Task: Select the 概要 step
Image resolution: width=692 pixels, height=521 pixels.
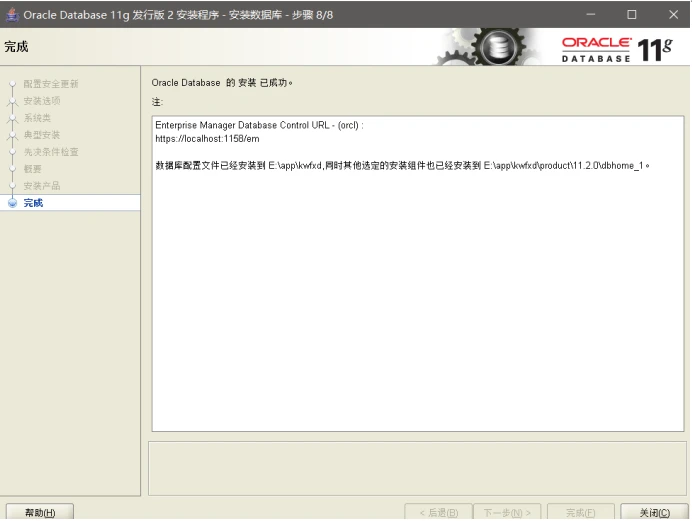Action: 33,169
